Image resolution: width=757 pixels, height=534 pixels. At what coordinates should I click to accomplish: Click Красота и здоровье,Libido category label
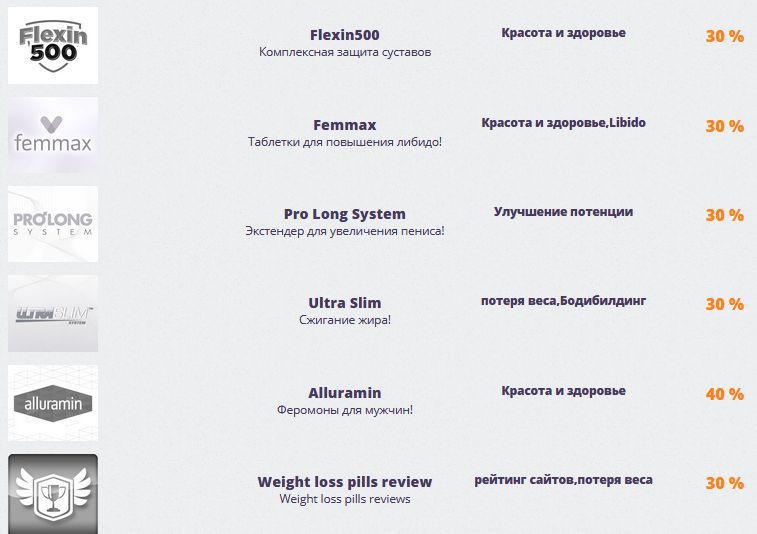point(563,123)
